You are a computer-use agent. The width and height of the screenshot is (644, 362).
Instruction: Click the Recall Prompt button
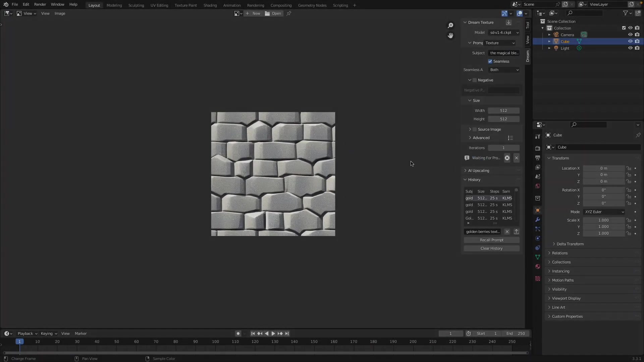point(491,240)
